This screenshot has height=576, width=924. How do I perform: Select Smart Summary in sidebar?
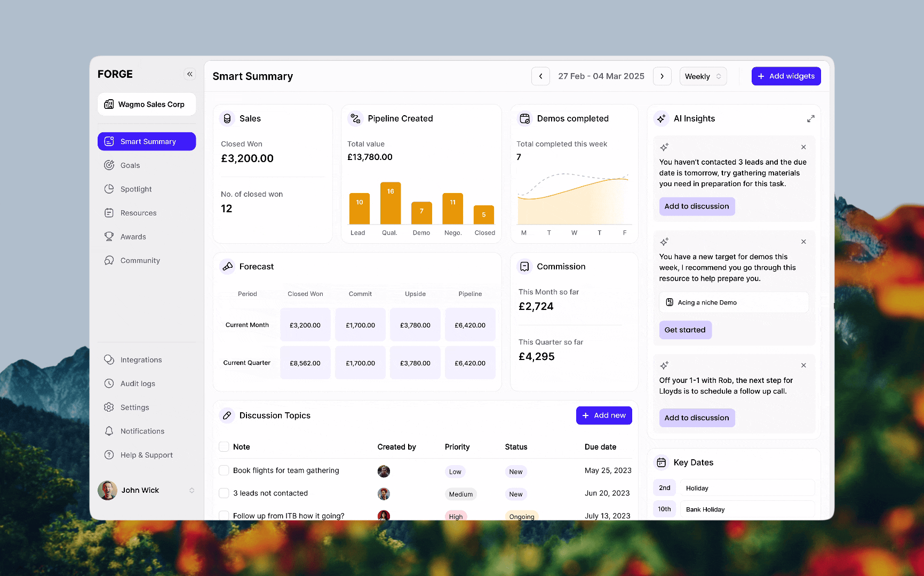point(147,141)
